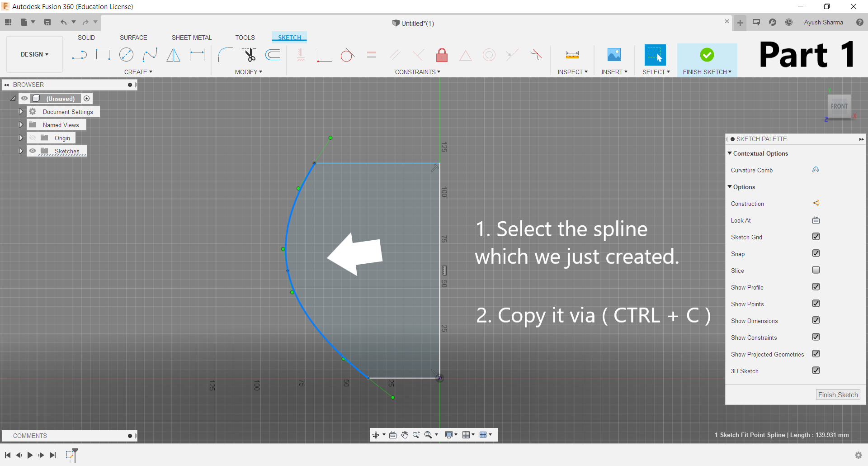
Task: Apply Fix/Unfix lock constraint
Action: click(x=442, y=55)
